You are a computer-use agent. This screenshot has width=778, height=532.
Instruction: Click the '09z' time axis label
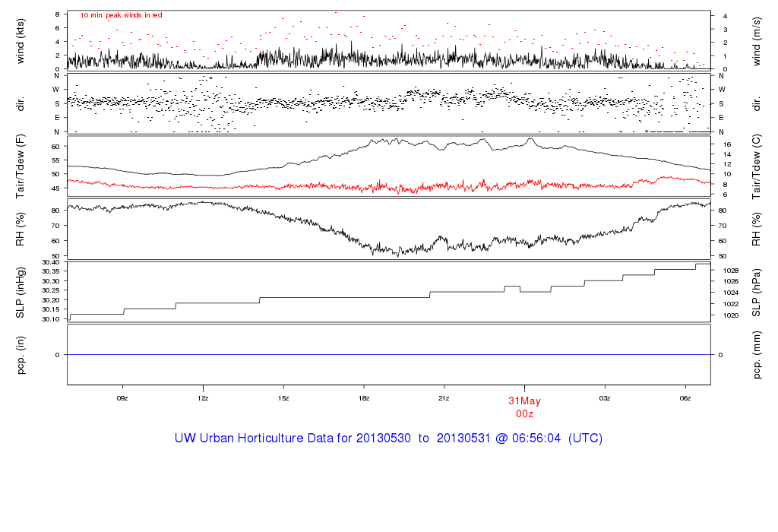click(122, 398)
